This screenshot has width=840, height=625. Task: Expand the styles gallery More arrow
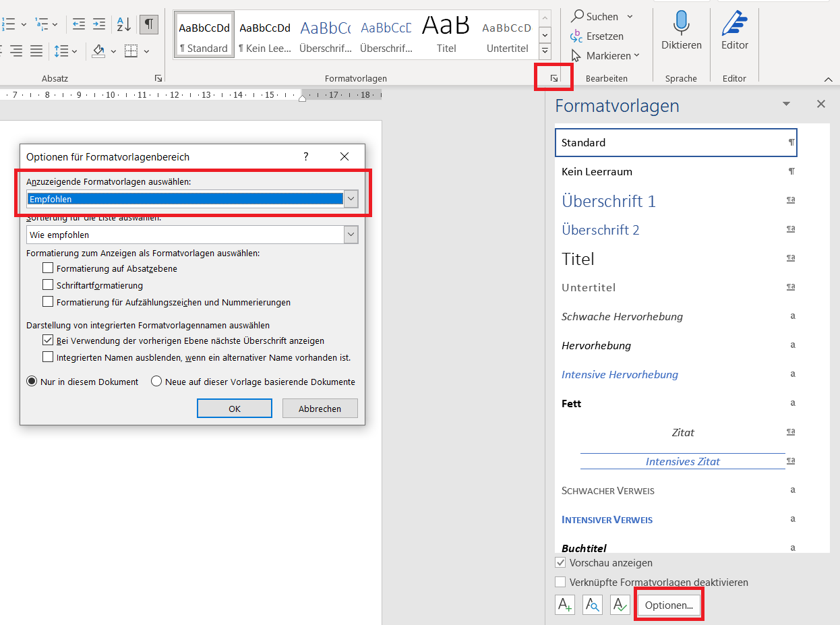click(x=545, y=51)
